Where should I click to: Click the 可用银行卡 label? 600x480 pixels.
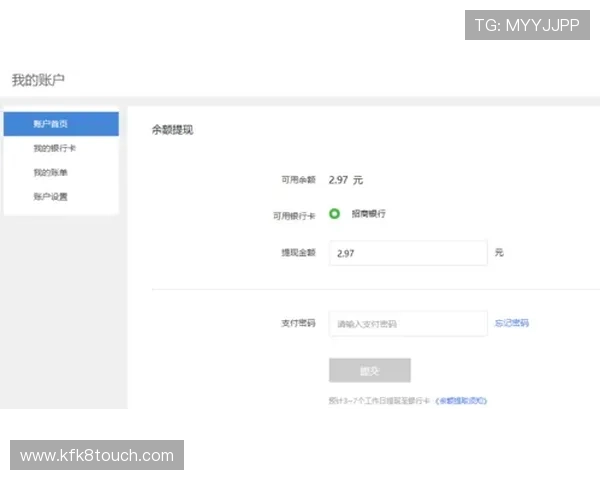coord(294,216)
